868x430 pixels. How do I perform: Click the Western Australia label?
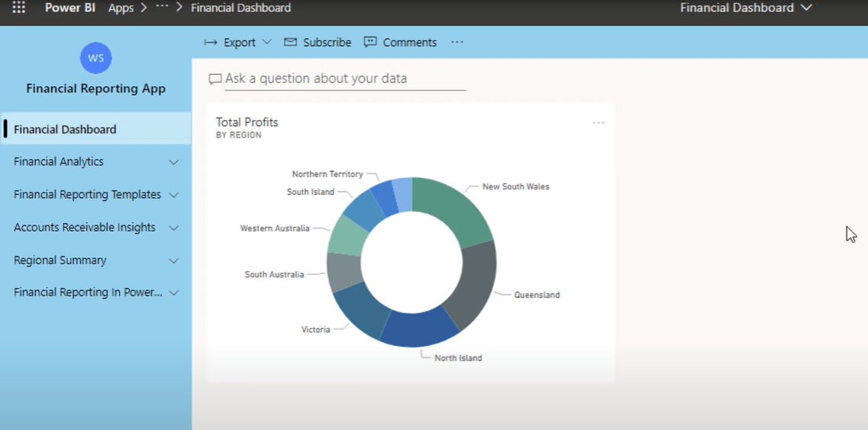[275, 228]
